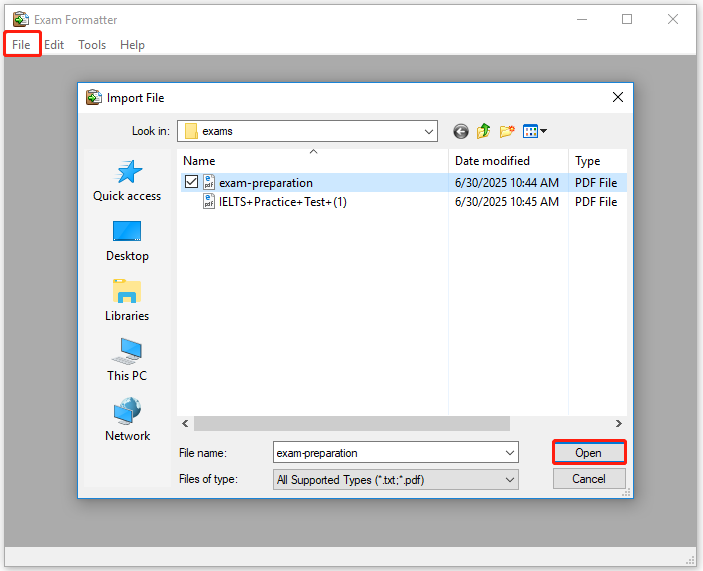Click the exam-preparation PDF file icon
This screenshot has height=571, width=703.
pos(209,182)
